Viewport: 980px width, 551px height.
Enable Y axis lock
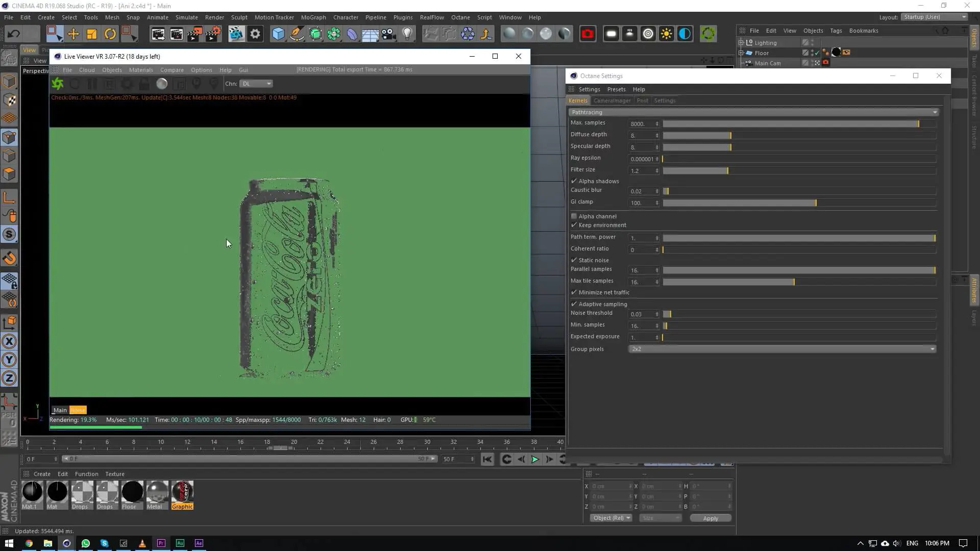pyautogui.click(x=9, y=360)
